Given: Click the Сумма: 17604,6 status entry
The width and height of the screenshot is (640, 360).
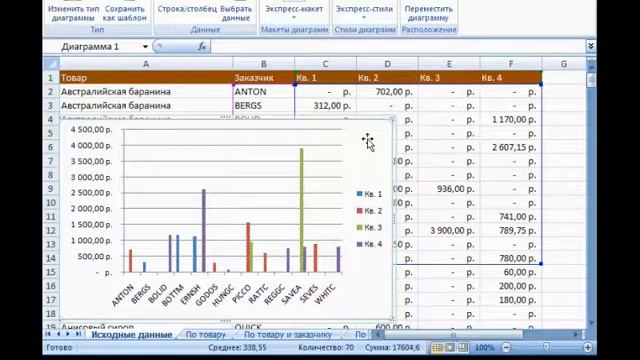Looking at the screenshot, I should (393, 348).
